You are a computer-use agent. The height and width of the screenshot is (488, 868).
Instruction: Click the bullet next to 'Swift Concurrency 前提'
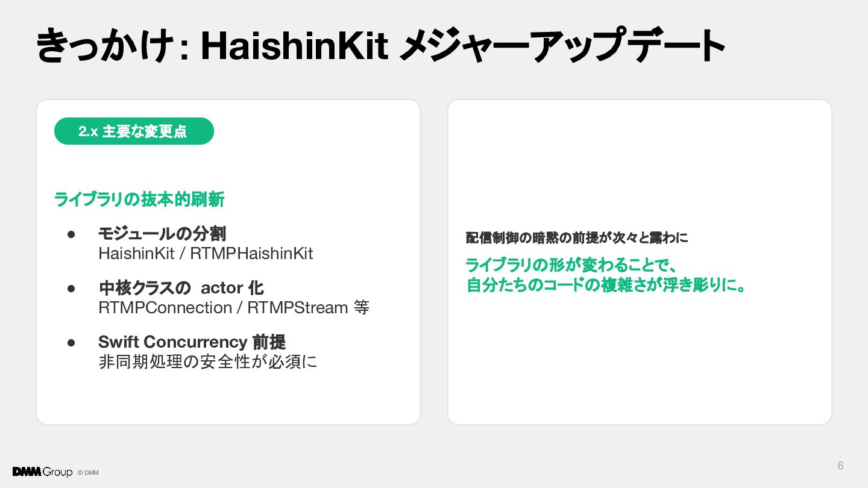click(71, 342)
